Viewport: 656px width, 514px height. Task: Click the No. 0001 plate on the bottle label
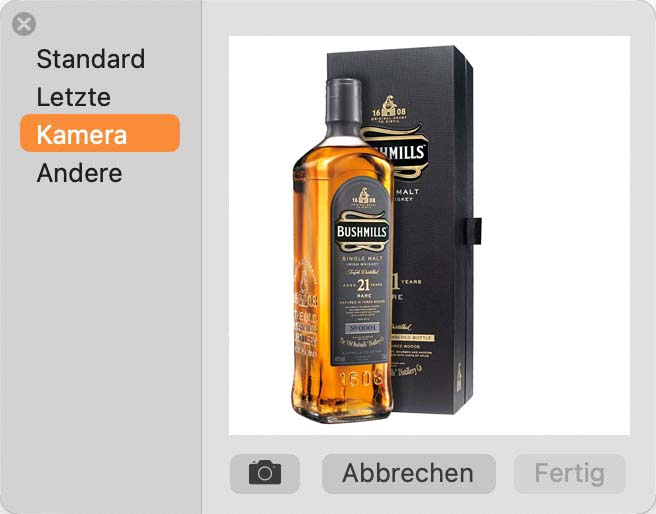362,327
